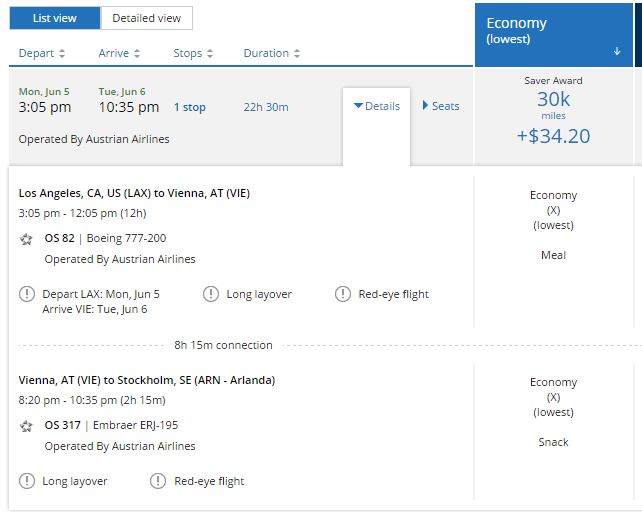Switch to Detailed view tab
Image resolution: width=642 pixels, height=512 pixels.
point(146,18)
